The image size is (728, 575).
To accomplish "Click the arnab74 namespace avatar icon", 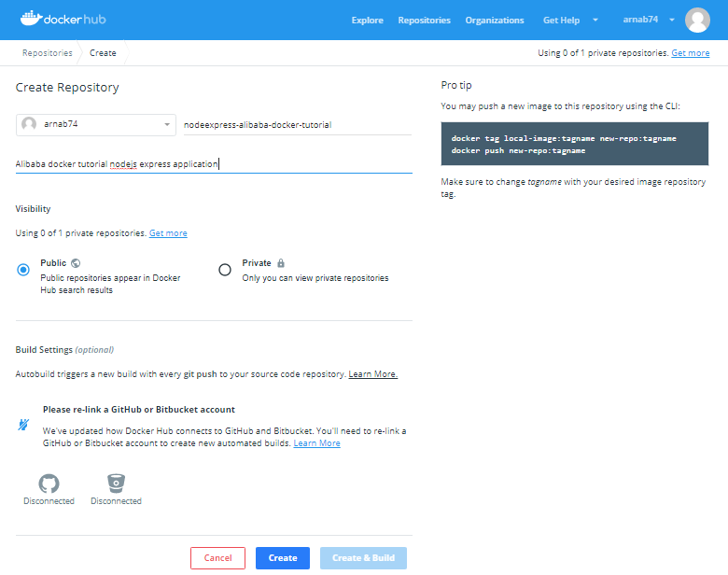I will pos(29,124).
